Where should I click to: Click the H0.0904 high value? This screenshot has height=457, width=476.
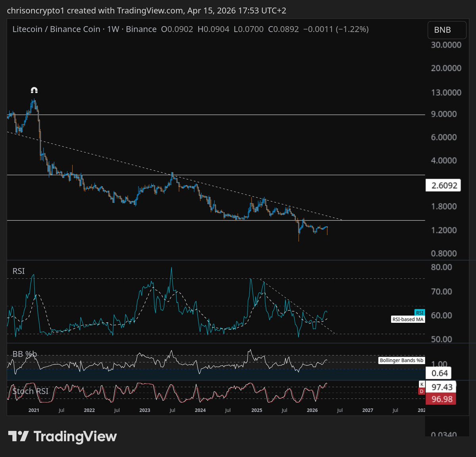point(213,29)
